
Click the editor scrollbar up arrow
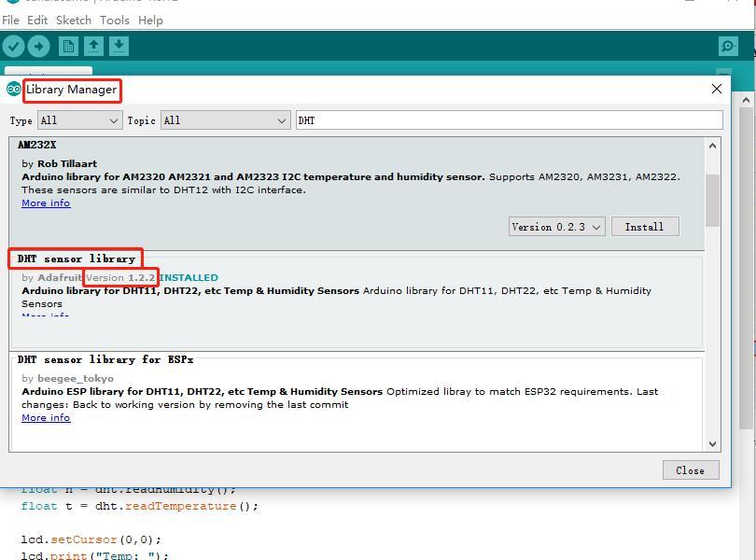click(746, 100)
